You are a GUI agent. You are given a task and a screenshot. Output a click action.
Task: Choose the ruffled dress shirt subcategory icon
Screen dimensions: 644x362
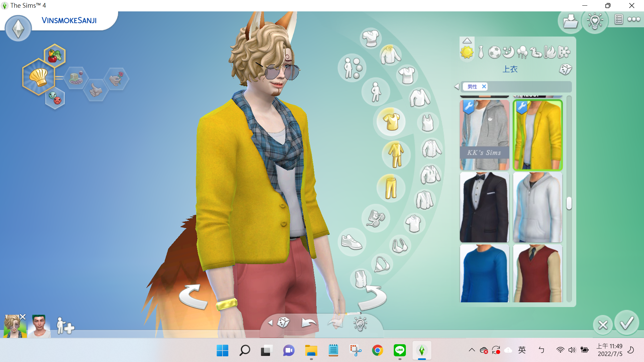(431, 148)
